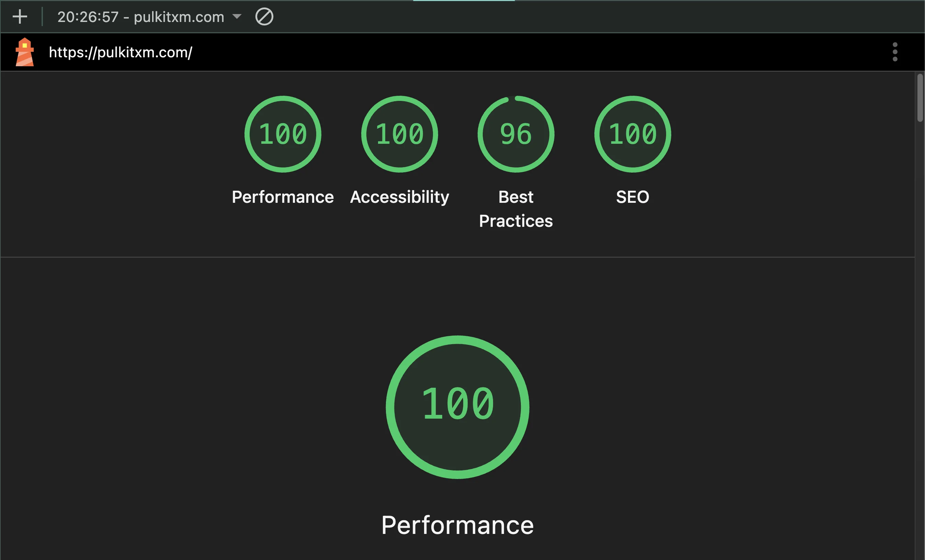Image resolution: width=925 pixels, height=560 pixels.
Task: Click the Best Practices 96 gauge circle
Action: click(516, 134)
